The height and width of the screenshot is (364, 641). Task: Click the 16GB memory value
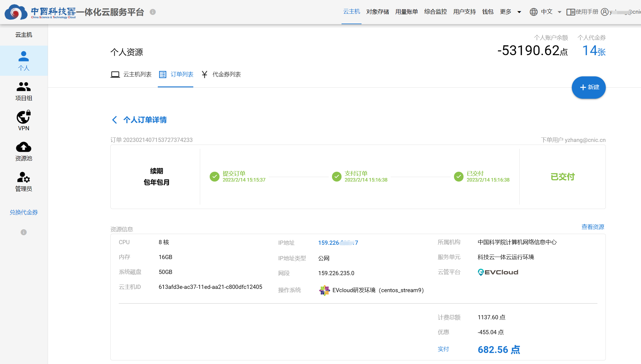point(165,257)
